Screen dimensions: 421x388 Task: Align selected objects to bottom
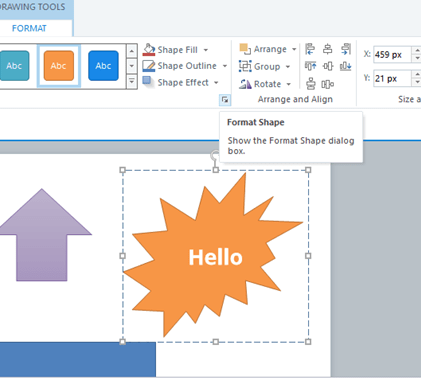click(x=345, y=66)
